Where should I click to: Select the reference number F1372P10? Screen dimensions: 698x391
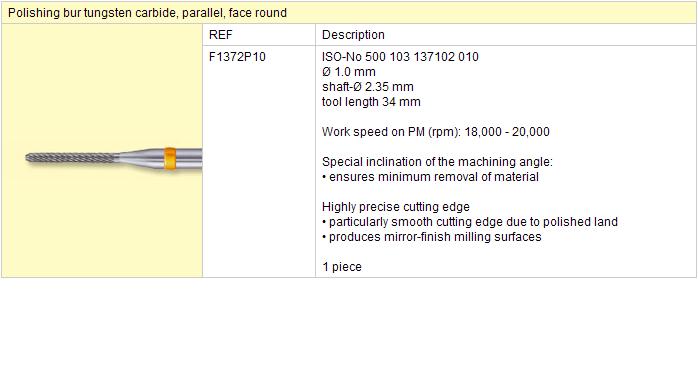click(x=237, y=57)
